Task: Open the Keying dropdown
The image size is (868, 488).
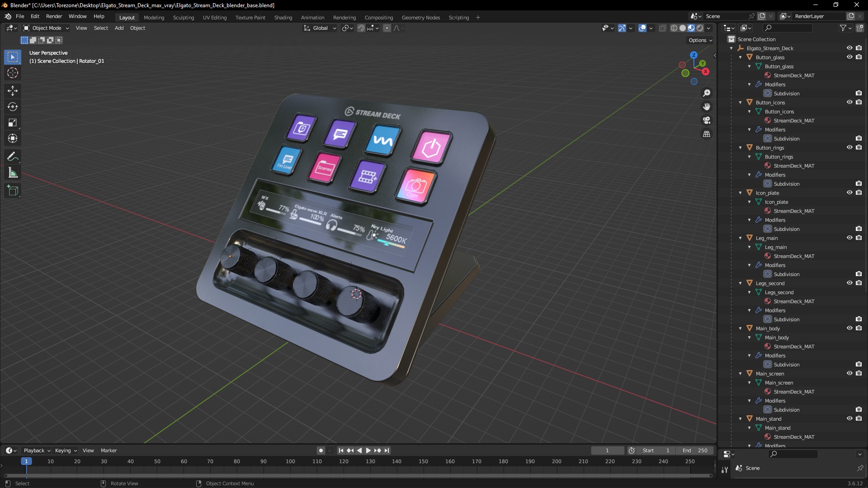Action: (66, 450)
